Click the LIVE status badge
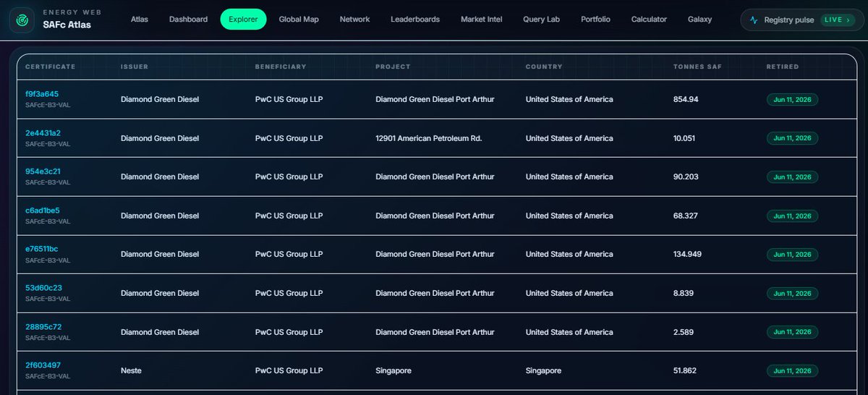Screen dimensions: 868x395 pyautogui.click(x=838, y=20)
